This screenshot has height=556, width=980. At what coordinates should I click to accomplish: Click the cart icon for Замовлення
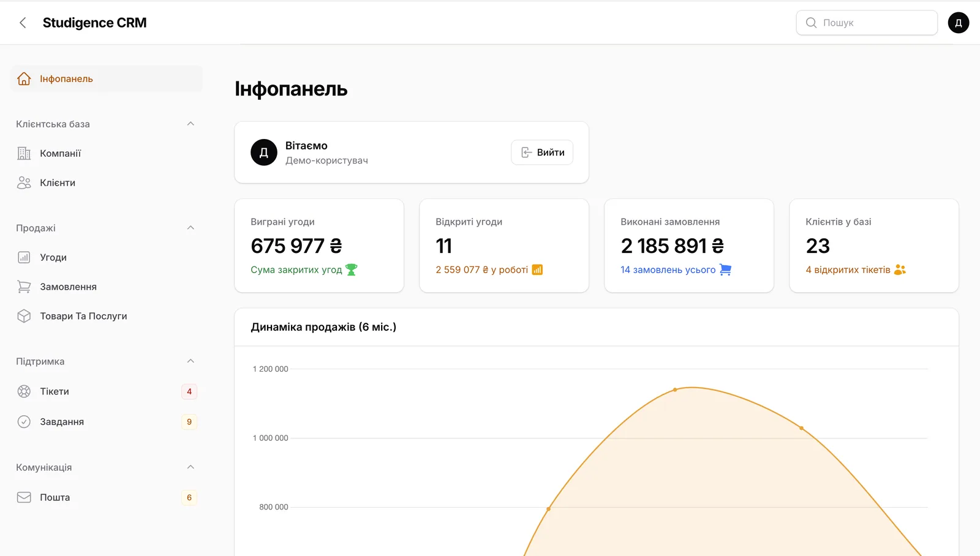pos(24,287)
